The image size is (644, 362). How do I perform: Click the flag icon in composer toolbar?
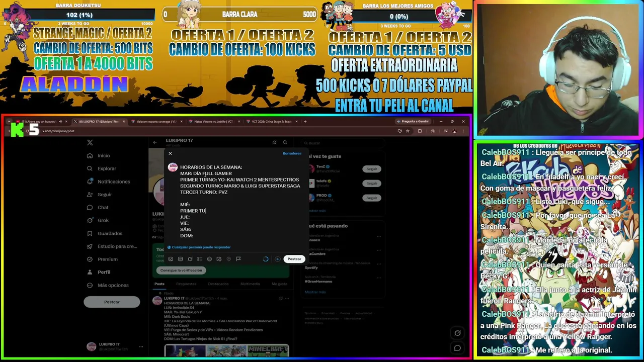(238, 259)
